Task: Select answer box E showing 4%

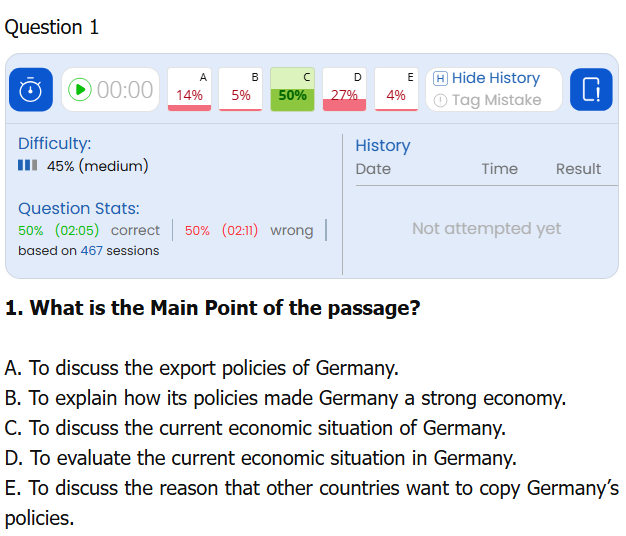Action: point(396,89)
